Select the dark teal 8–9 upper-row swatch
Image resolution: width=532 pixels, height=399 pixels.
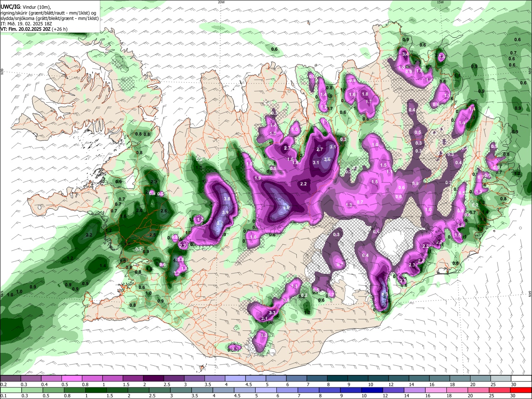click(x=337, y=379)
